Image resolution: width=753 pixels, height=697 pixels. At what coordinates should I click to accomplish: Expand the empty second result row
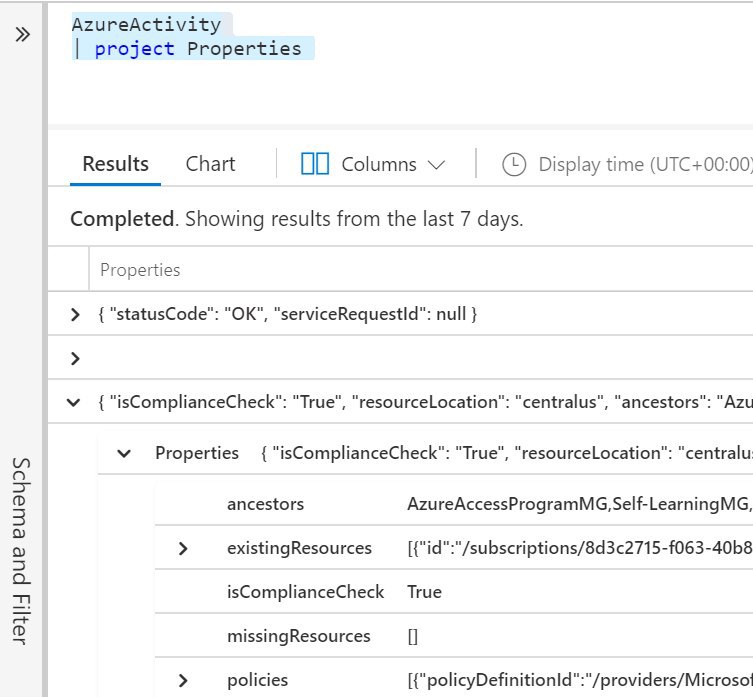tap(75, 358)
